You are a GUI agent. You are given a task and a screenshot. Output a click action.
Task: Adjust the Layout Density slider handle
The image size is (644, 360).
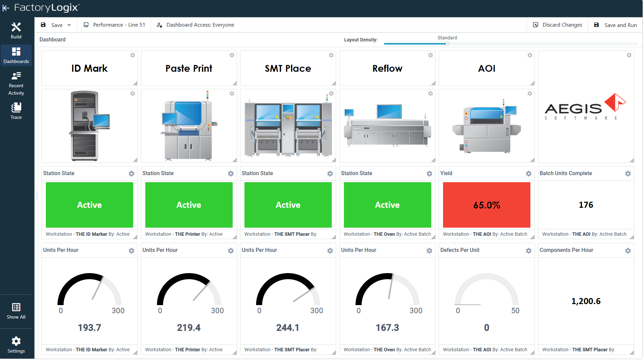coord(447,43)
